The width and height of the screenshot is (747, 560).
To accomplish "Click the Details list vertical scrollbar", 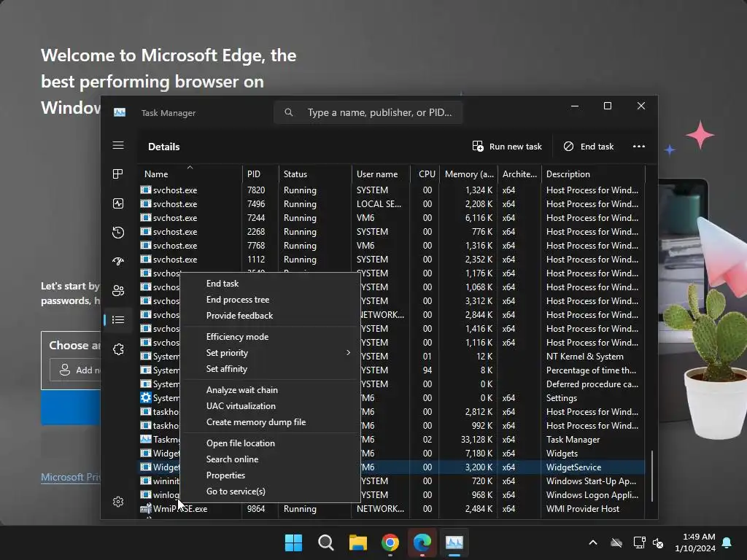I will click(x=651, y=475).
